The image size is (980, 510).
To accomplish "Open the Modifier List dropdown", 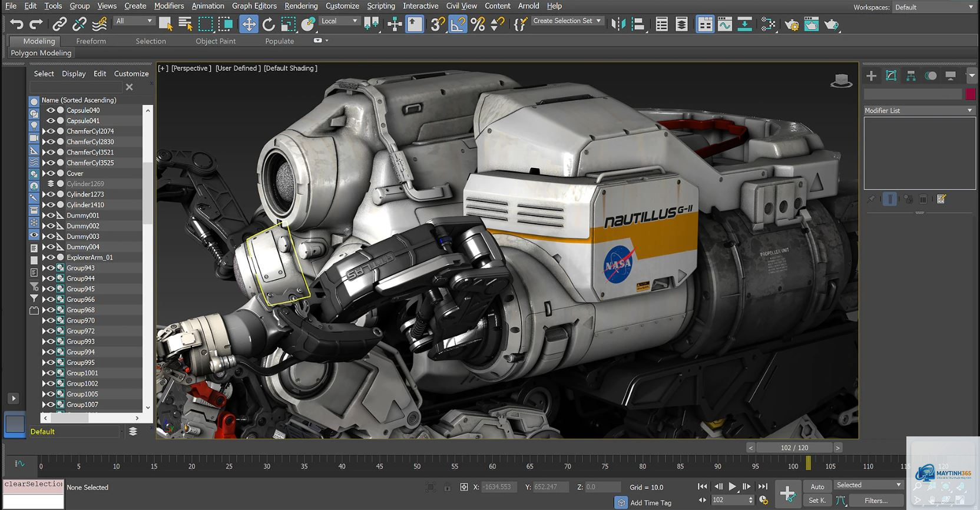I will coord(919,110).
